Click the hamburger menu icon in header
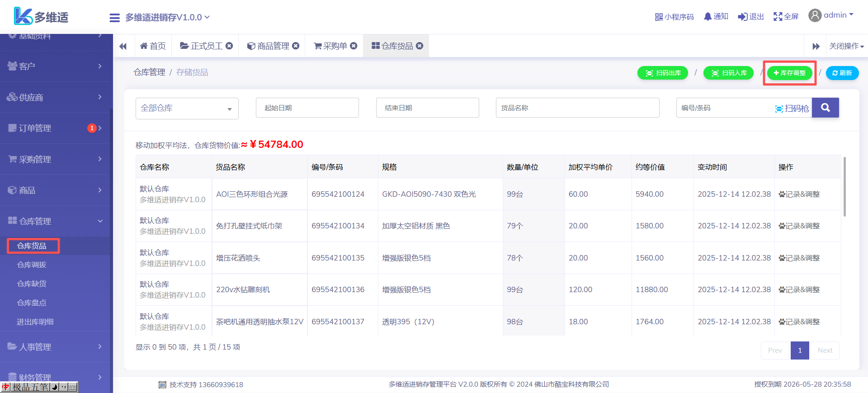Screen dimensions: 868x393 point(114,18)
